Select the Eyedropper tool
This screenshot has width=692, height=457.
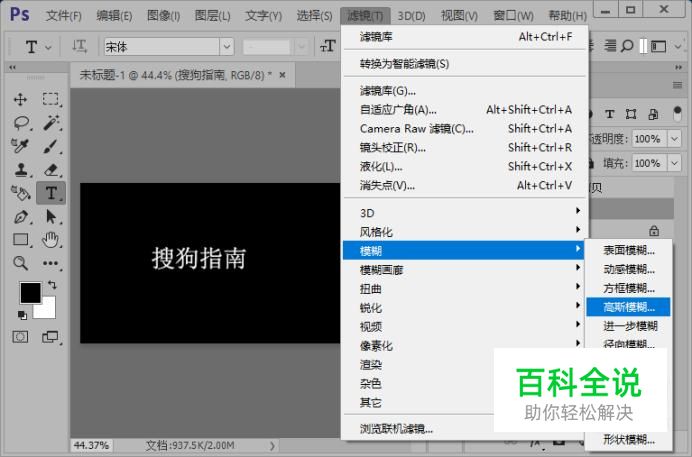click(x=20, y=146)
